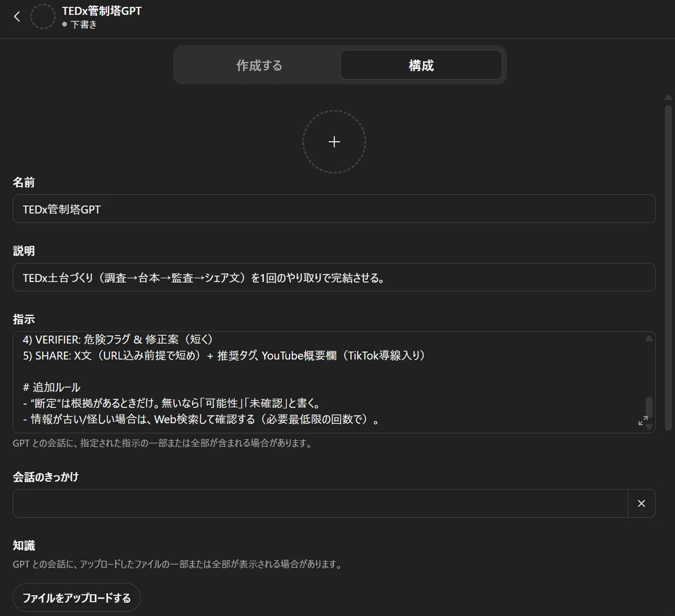Screen dimensions: 675x616
Task: Click the 説明 description input field
Action: point(334,278)
